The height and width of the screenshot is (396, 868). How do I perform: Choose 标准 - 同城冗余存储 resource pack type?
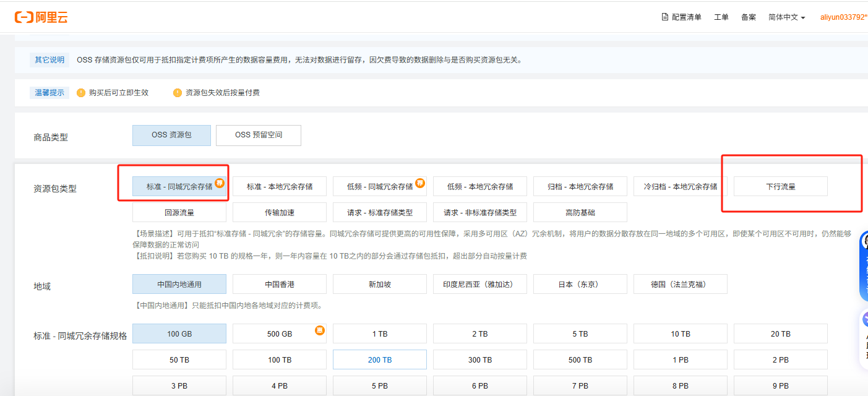point(179,186)
